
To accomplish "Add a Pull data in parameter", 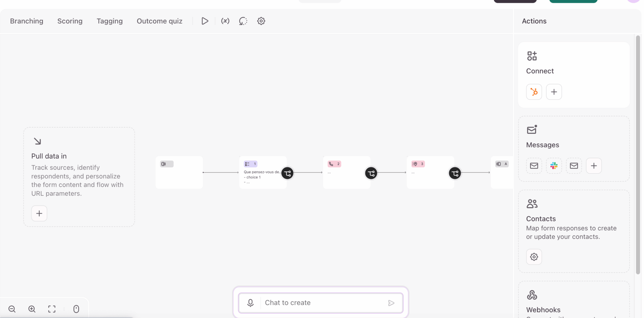I will (39, 213).
